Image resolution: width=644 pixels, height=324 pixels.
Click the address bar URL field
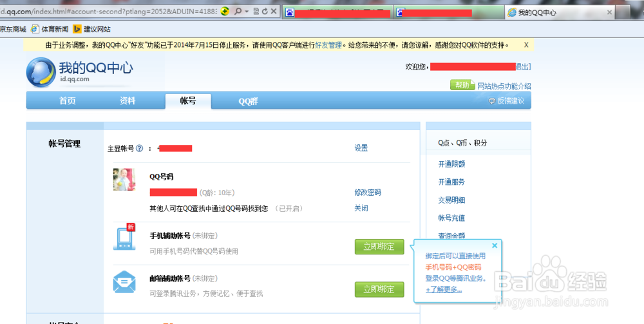coord(108,12)
